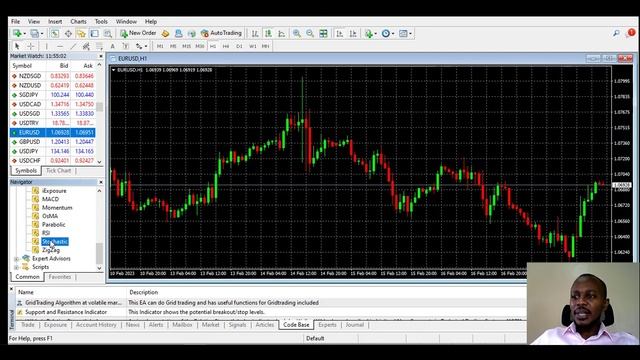This screenshot has width=640, height=360.
Task: Close the Navigator panel
Action: pos(101,182)
